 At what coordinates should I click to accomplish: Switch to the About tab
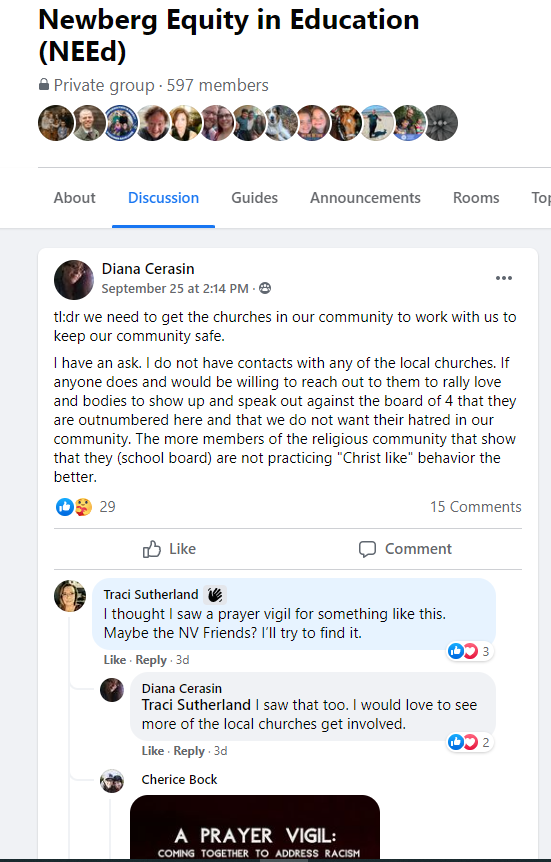(x=75, y=197)
